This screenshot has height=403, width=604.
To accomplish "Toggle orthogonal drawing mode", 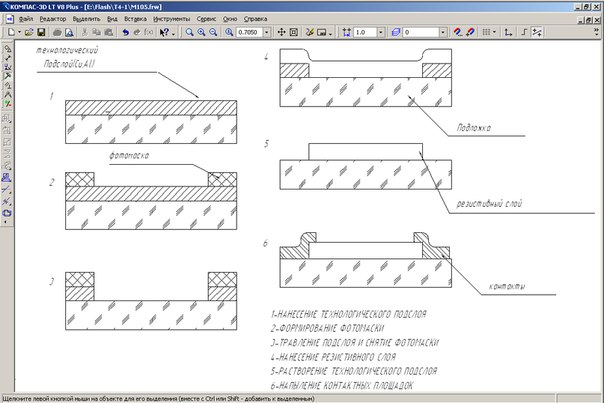I will pyautogui.click(x=524, y=32).
